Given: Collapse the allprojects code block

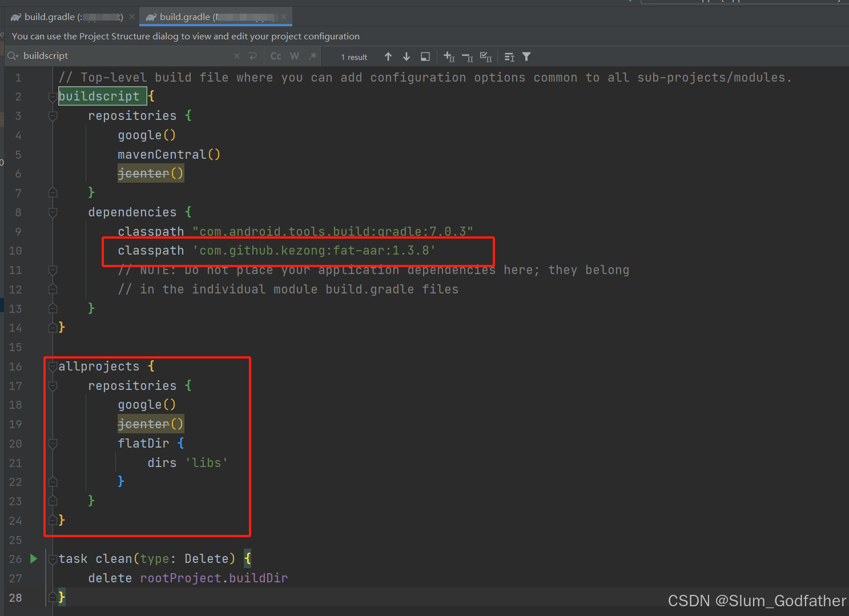Looking at the screenshot, I should click(x=53, y=367).
